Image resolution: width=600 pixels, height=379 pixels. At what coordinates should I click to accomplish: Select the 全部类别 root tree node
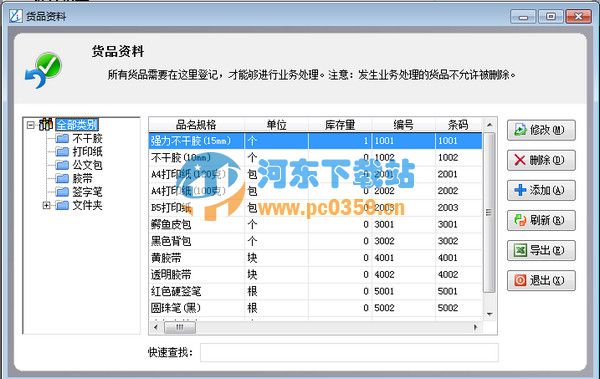tap(77, 124)
